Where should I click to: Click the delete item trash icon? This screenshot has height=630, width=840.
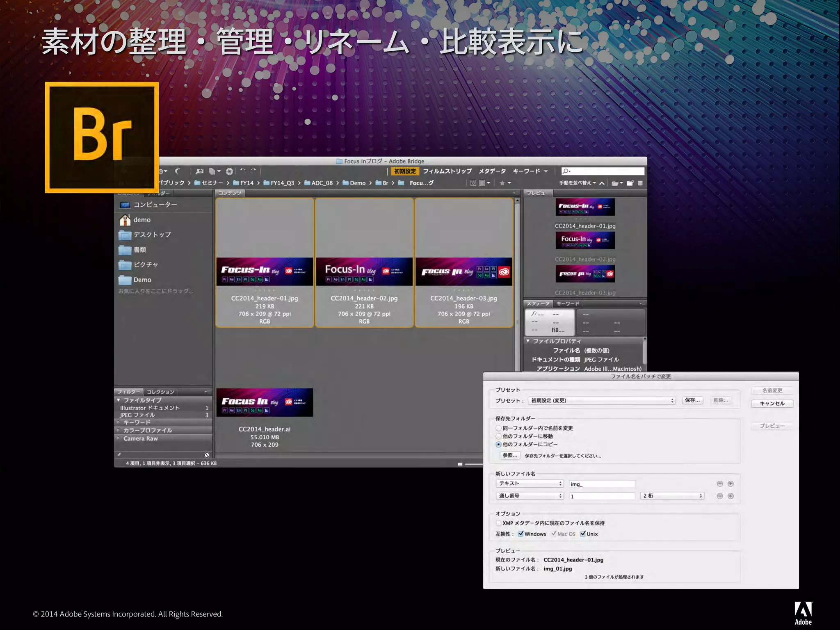click(640, 183)
